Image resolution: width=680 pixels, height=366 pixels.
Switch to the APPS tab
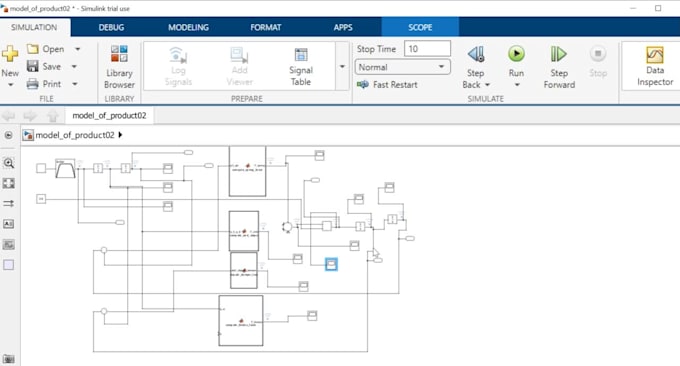343,27
